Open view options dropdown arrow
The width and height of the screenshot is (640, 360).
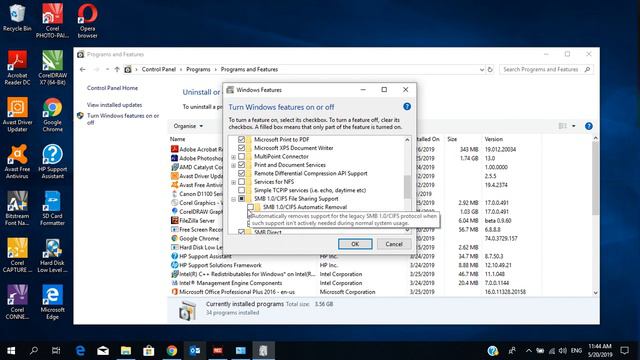click(573, 126)
